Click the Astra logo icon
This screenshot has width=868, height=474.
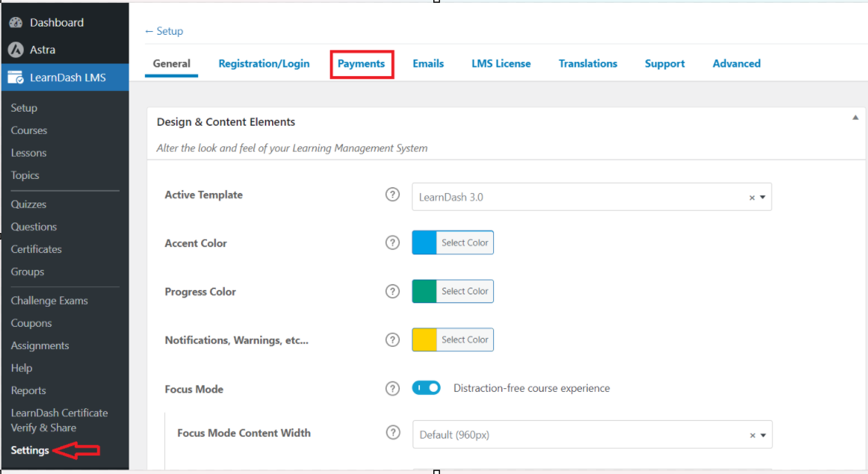point(16,50)
